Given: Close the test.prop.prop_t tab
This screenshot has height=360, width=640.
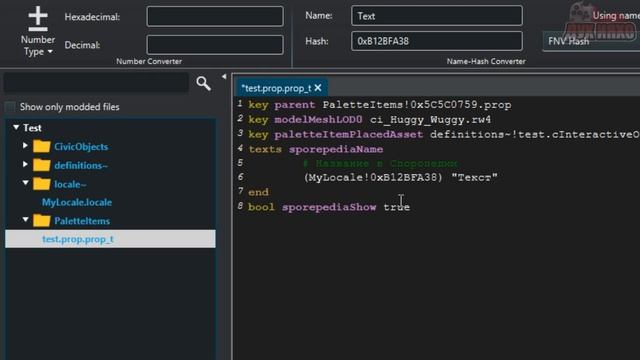Looking at the screenshot, I should pos(318,88).
